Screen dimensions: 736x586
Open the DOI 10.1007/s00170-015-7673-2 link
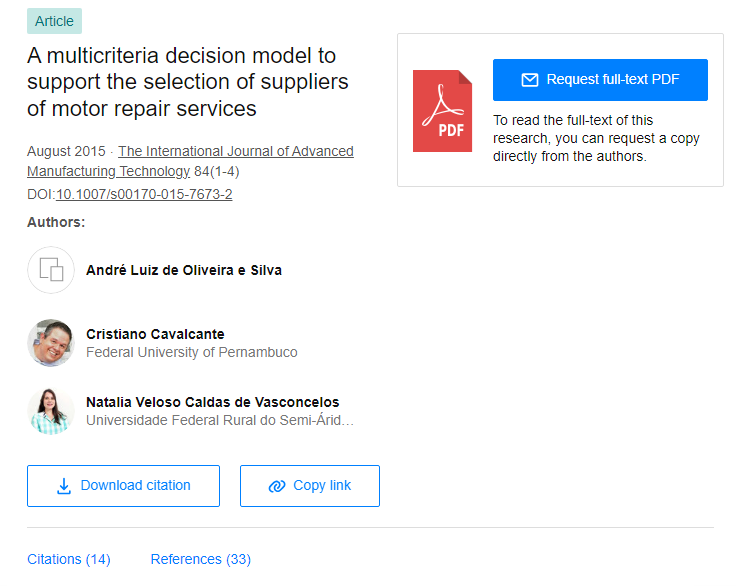144,194
